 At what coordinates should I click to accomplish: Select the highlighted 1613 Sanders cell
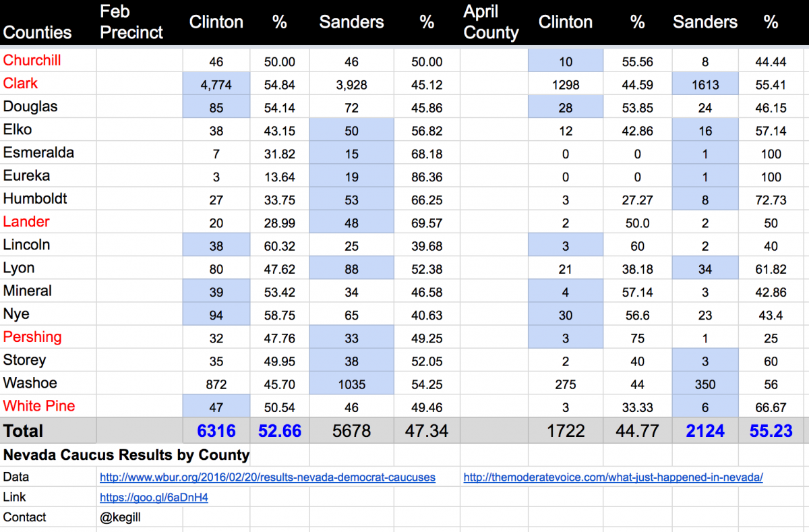click(705, 85)
